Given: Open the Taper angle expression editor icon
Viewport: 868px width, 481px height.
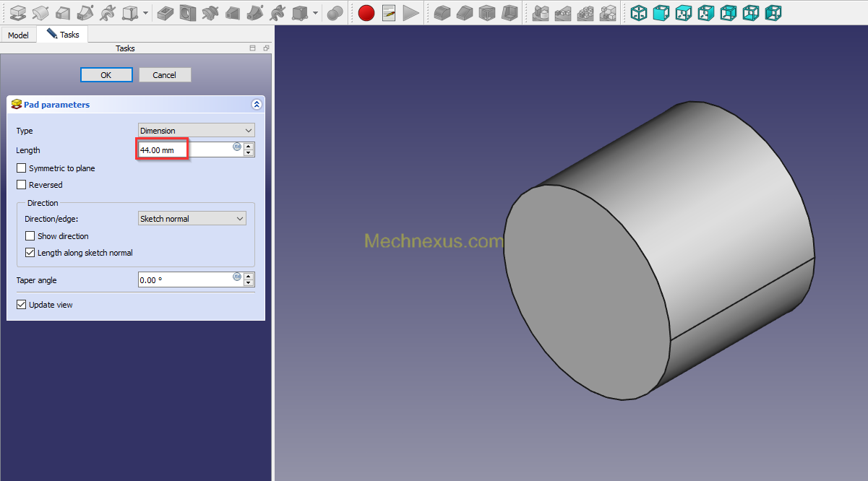Looking at the screenshot, I should [237, 277].
